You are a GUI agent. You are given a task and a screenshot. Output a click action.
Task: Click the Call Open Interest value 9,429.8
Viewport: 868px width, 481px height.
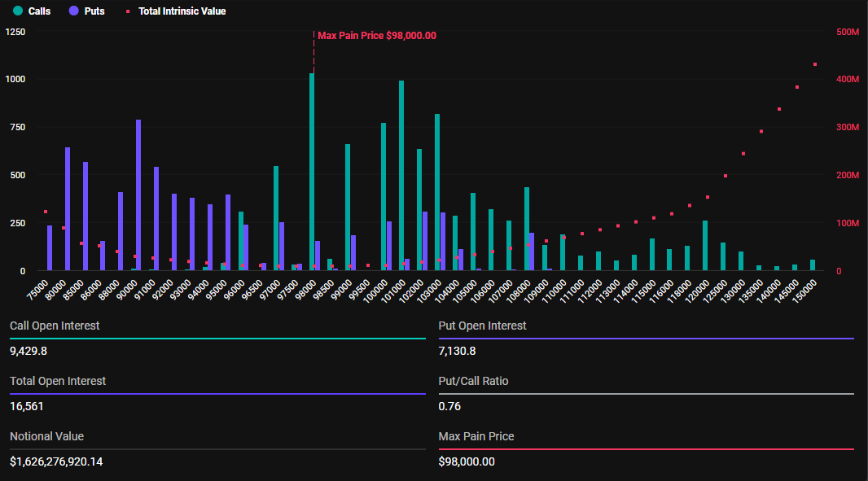click(x=28, y=351)
